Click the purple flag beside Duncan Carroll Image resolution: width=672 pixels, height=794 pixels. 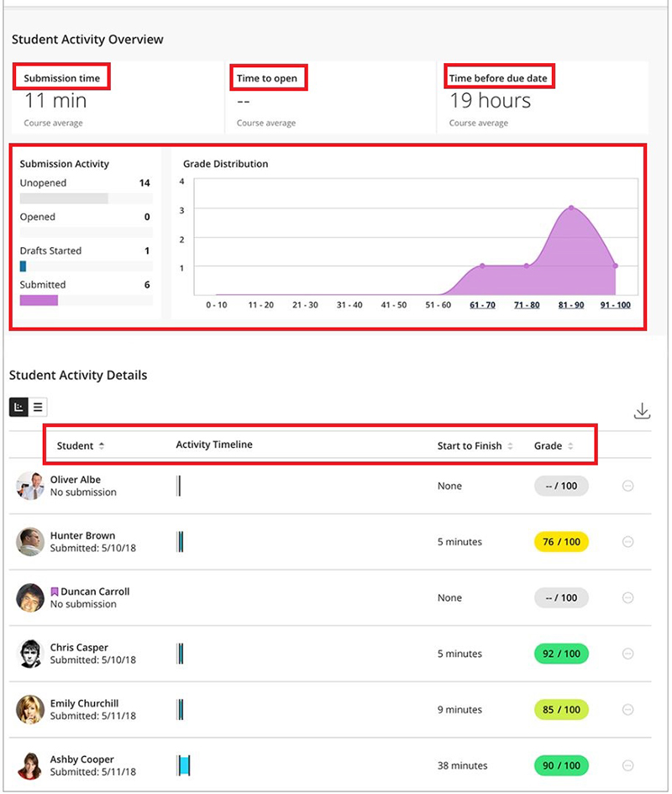pyautogui.click(x=55, y=592)
